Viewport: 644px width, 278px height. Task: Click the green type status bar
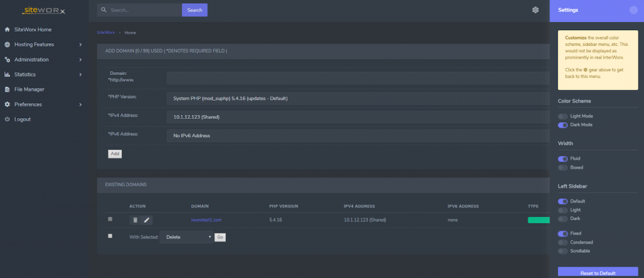tap(538, 220)
